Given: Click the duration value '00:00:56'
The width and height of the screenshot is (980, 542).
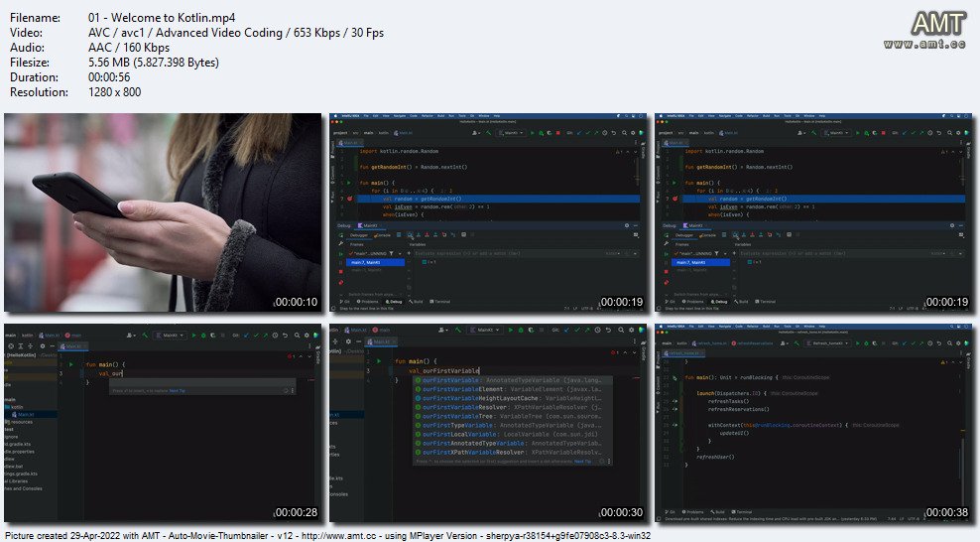Looking at the screenshot, I should point(109,77).
